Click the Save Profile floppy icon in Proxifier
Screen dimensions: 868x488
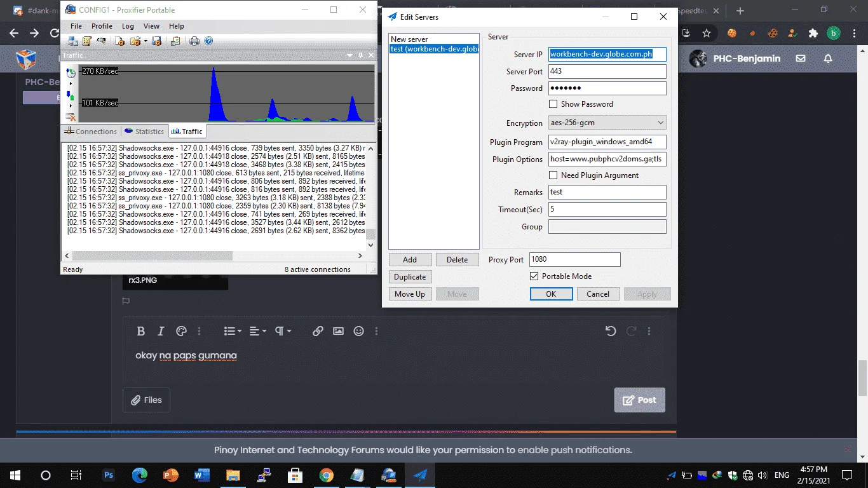[x=156, y=41]
